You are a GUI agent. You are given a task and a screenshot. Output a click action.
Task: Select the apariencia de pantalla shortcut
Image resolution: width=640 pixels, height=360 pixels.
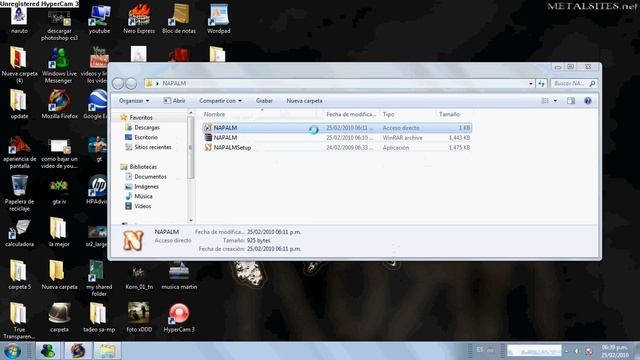[19, 152]
